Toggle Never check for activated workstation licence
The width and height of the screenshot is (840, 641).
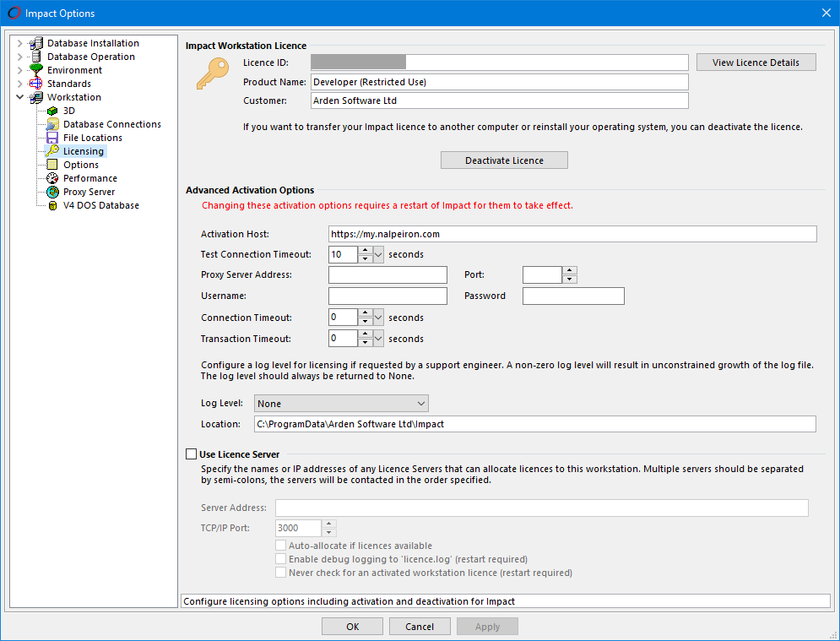click(281, 573)
